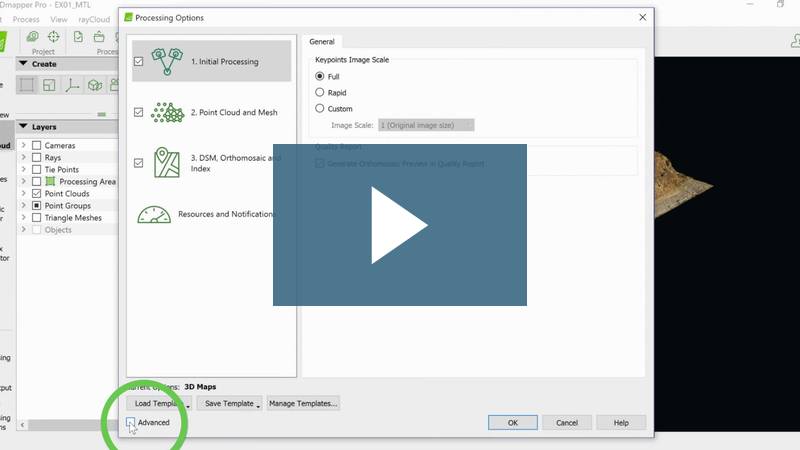The height and width of the screenshot is (450, 800).
Task: Open the rayCloud menu
Action: [x=94, y=19]
